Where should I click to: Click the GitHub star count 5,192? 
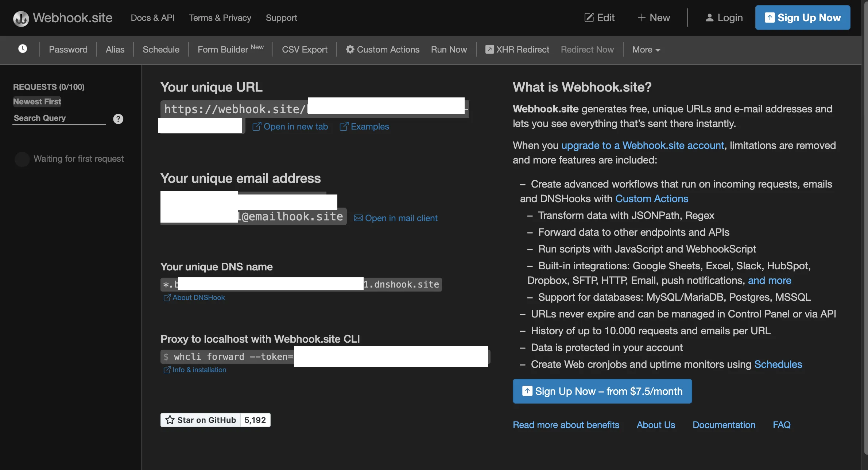coord(255,420)
